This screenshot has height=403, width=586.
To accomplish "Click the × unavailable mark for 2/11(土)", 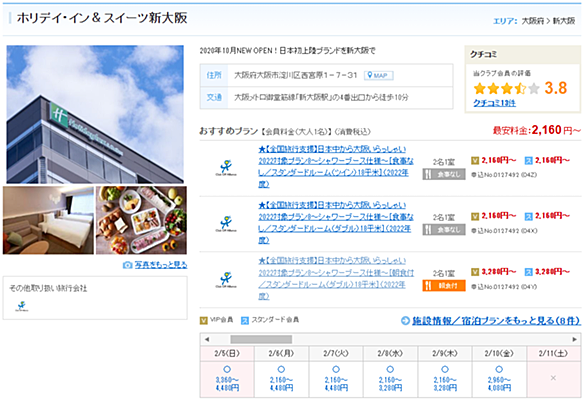I will pos(553,378).
